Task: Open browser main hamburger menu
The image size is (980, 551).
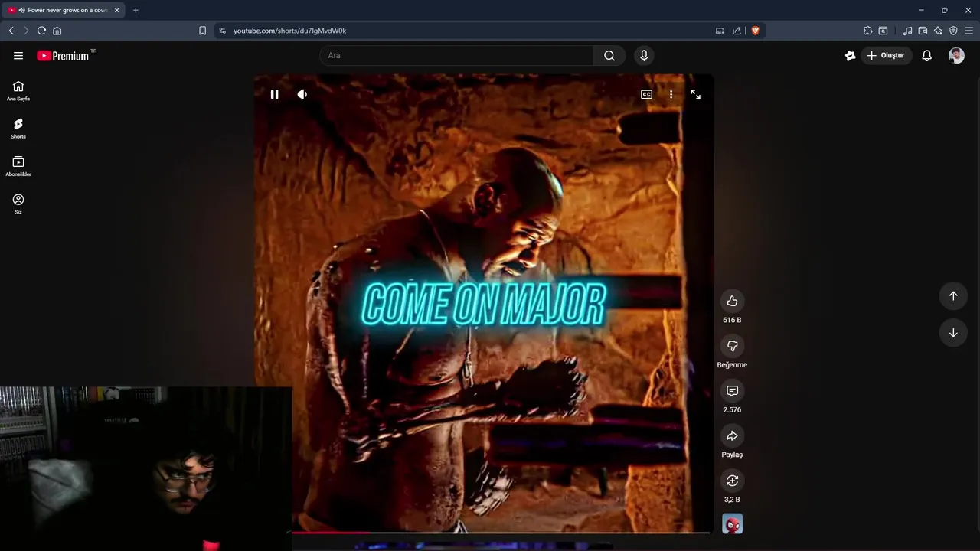Action: coord(969,31)
